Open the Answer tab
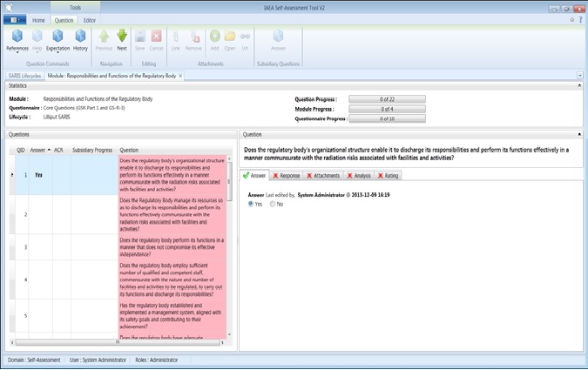 [254, 176]
